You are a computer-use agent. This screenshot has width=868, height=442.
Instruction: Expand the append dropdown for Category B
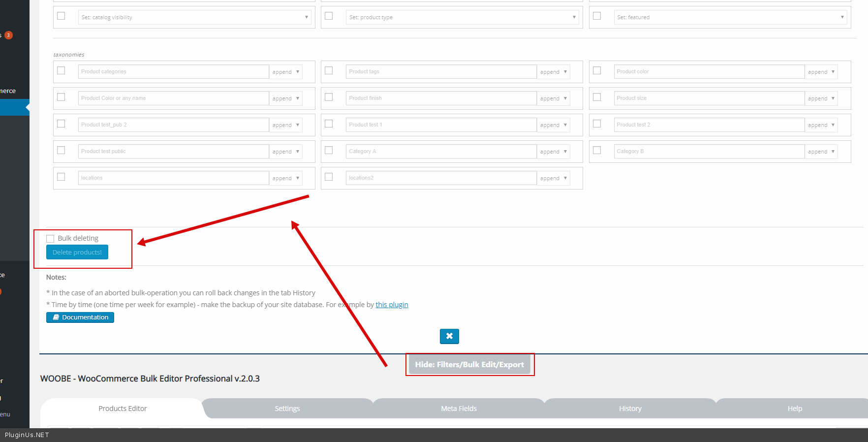click(821, 152)
